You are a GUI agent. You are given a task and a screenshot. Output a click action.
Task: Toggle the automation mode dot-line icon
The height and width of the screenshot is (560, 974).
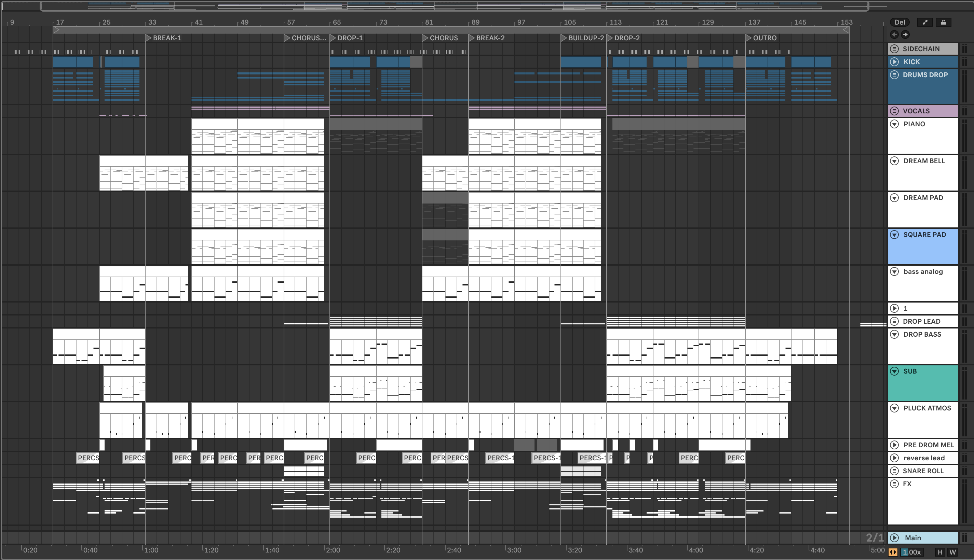click(x=925, y=22)
